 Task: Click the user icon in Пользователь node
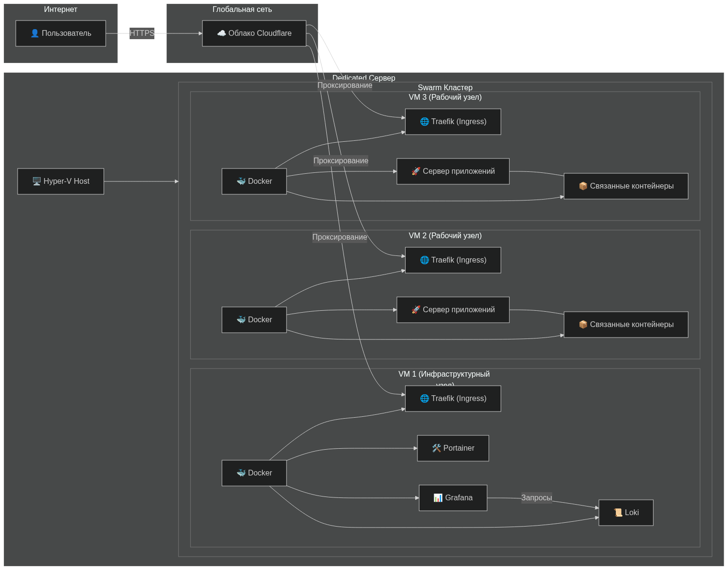pyautogui.click(x=34, y=33)
